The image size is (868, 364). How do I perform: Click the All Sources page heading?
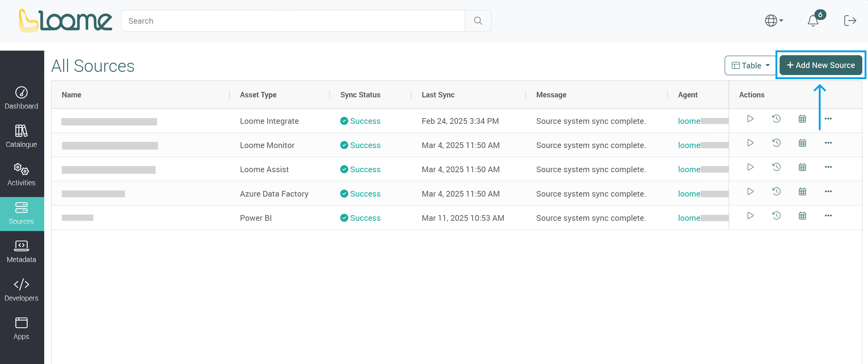[93, 66]
